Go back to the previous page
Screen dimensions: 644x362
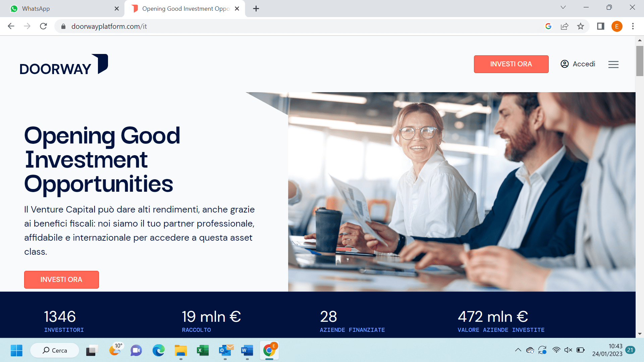pos(11,26)
